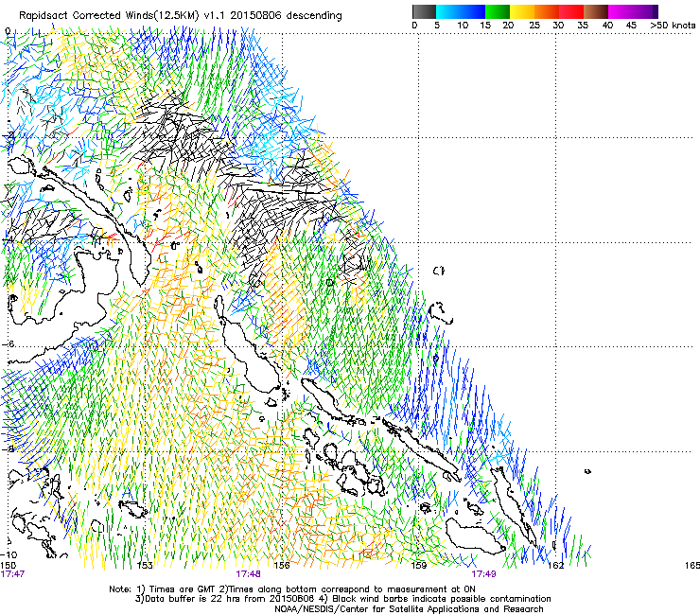Click the NOAA/NESDIS credit line
This screenshot has width=700, height=615.
(x=409, y=609)
